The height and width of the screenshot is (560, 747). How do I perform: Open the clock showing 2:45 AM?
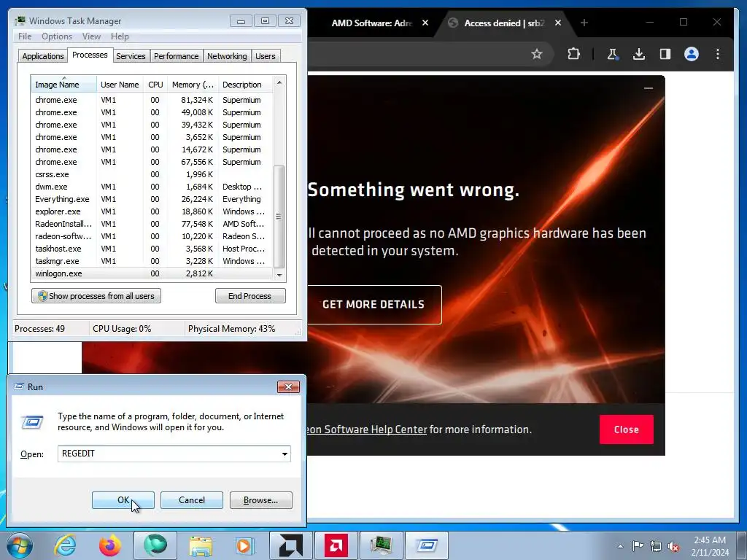pyautogui.click(x=710, y=546)
